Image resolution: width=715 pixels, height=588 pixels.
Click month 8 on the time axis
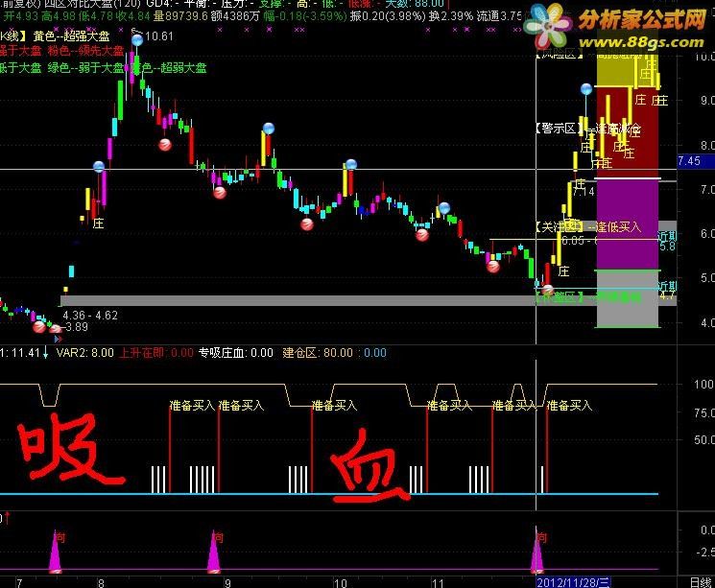pyautogui.click(x=101, y=582)
